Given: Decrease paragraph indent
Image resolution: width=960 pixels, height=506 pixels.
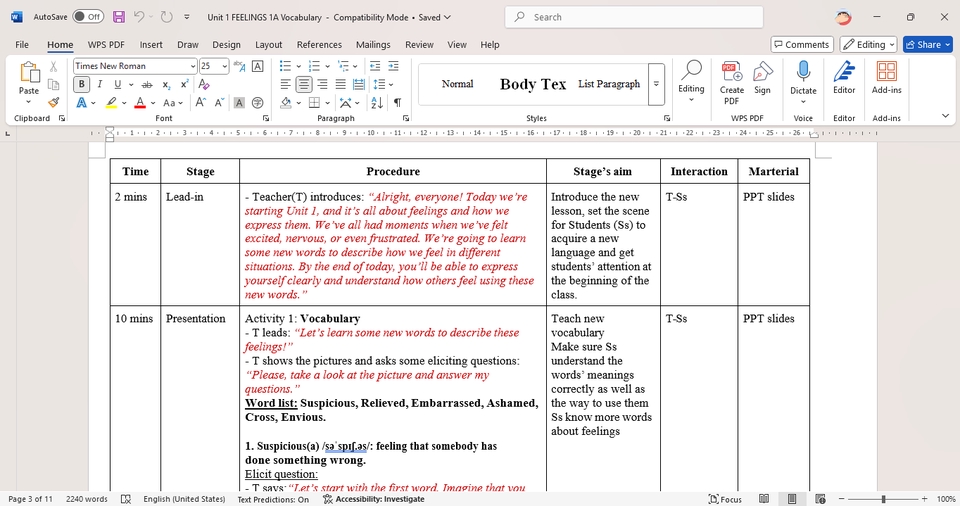Looking at the screenshot, I should 375,66.
